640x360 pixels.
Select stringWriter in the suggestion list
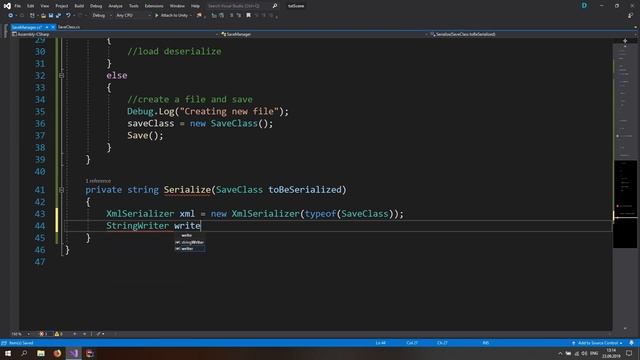click(x=190, y=242)
